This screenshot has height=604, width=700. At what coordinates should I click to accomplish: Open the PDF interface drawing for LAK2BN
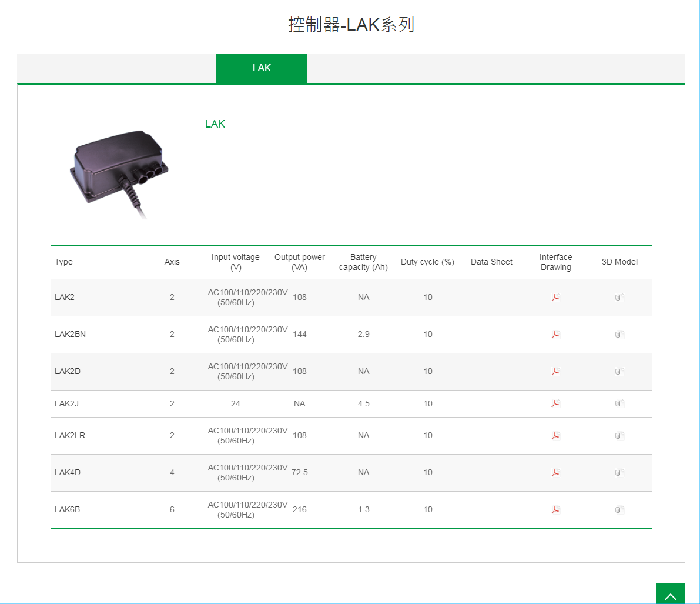click(555, 334)
